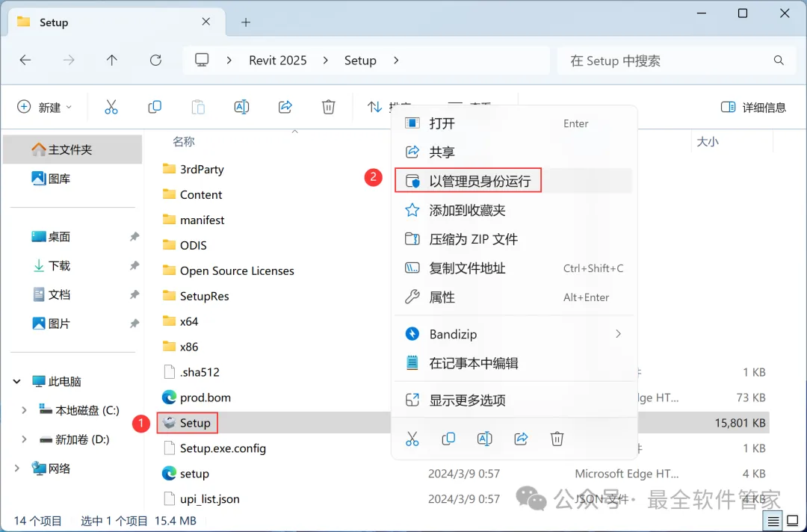Click the Rename icon in the toolbar
The image size is (807, 532).
click(241, 107)
